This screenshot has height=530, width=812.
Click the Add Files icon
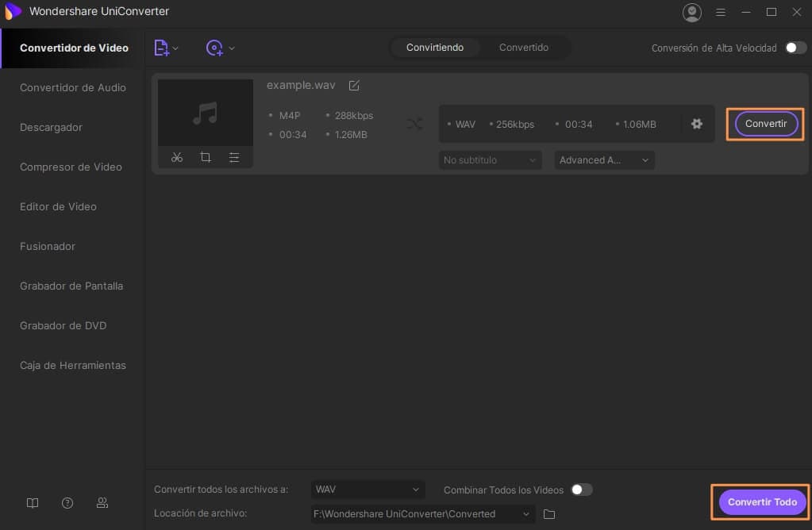[x=161, y=48]
